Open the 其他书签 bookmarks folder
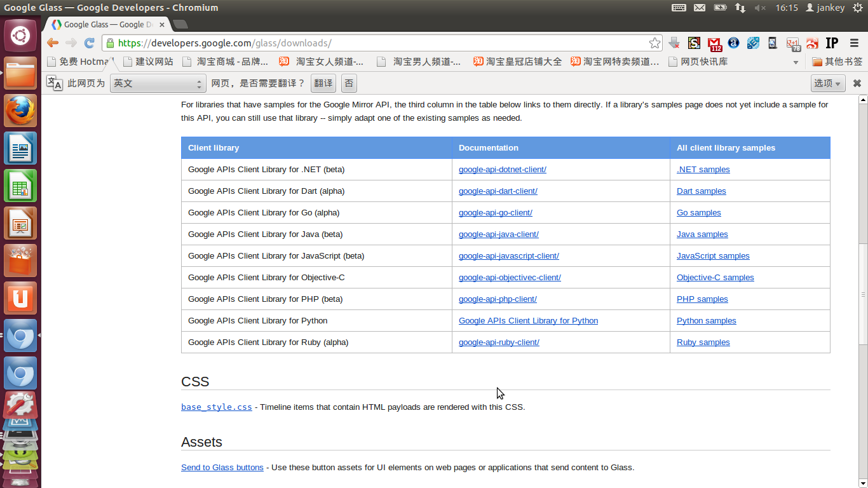868x488 pixels. (x=837, y=62)
